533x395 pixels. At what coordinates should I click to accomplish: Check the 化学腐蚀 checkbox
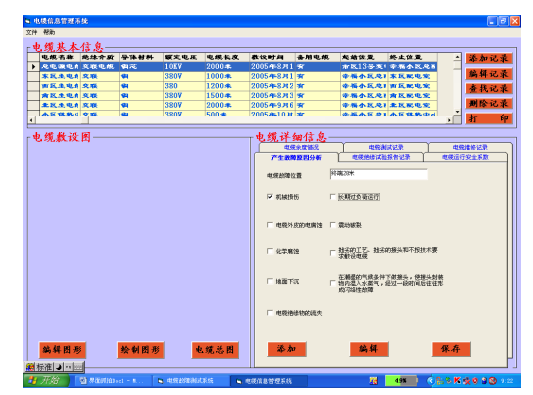coord(270,251)
